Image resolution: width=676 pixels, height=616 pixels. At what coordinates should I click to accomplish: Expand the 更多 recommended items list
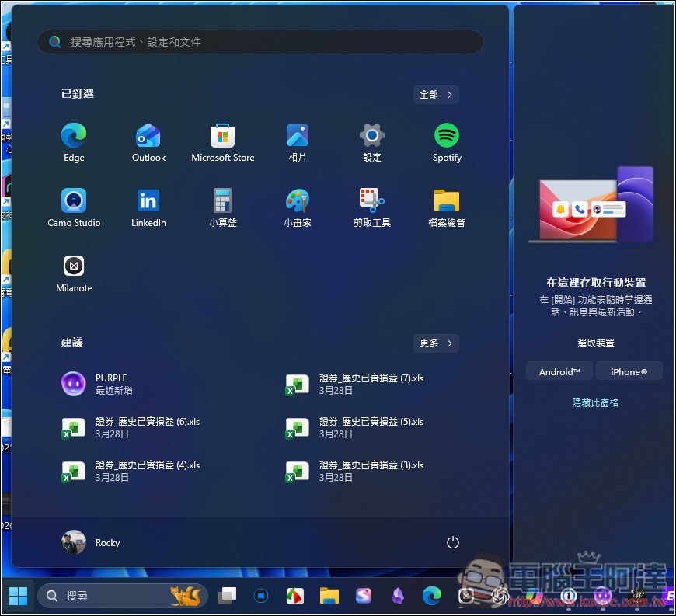[x=436, y=343]
